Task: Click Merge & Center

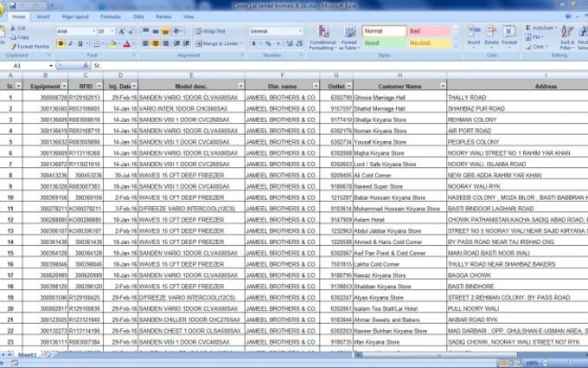Action: (x=219, y=43)
